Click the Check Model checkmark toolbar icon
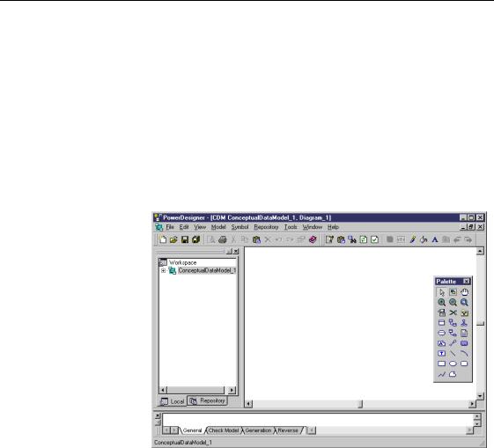 tap(374, 239)
